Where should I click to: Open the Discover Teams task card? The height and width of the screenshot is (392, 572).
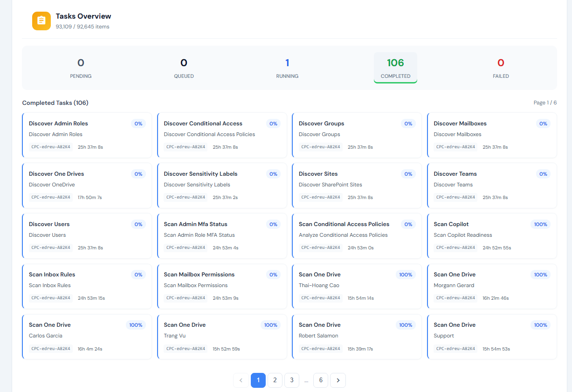click(492, 186)
